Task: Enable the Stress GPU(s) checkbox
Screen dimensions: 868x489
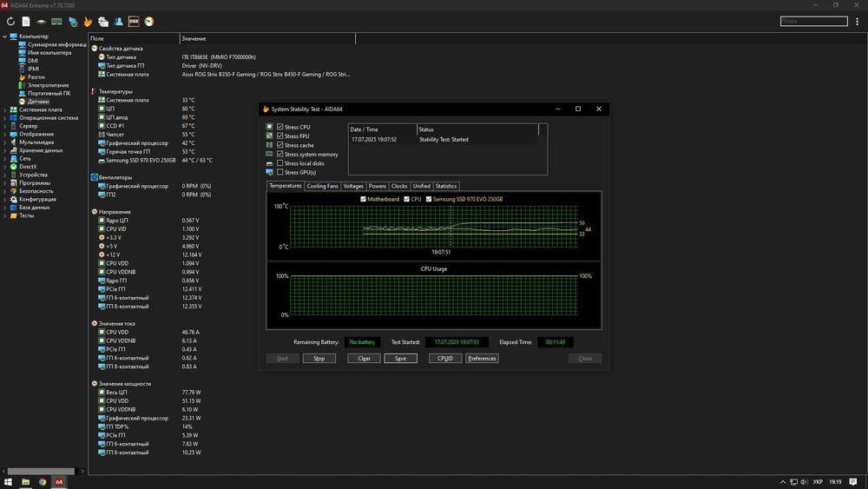Action: click(280, 172)
